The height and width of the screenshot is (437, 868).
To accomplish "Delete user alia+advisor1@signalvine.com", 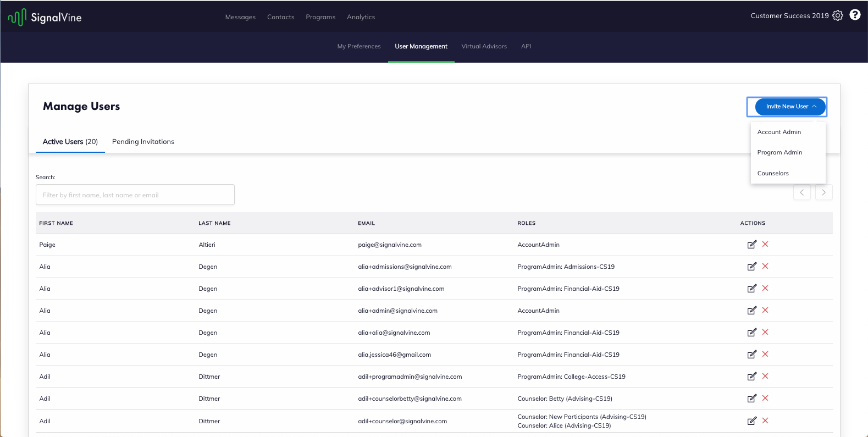I will pos(765,288).
